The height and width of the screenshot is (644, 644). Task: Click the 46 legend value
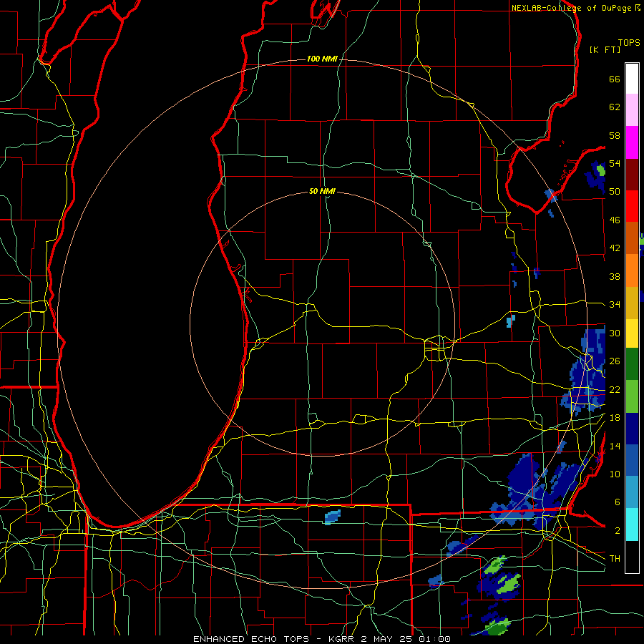click(615, 220)
